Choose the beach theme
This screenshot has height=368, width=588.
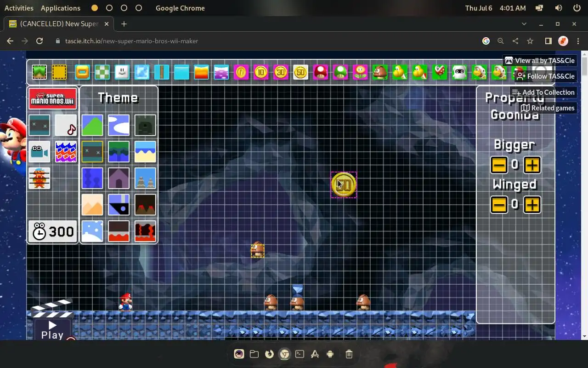pos(145,152)
